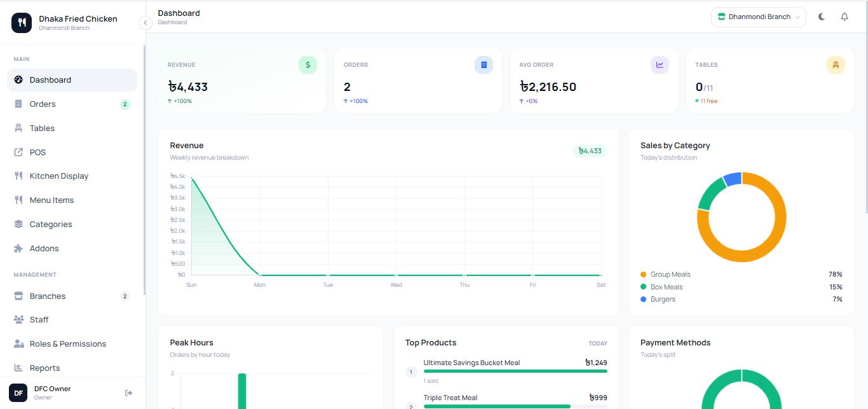Click the purple chart icon on Avg Order card
Image resolution: width=868 pixels, height=409 pixels.
point(660,65)
